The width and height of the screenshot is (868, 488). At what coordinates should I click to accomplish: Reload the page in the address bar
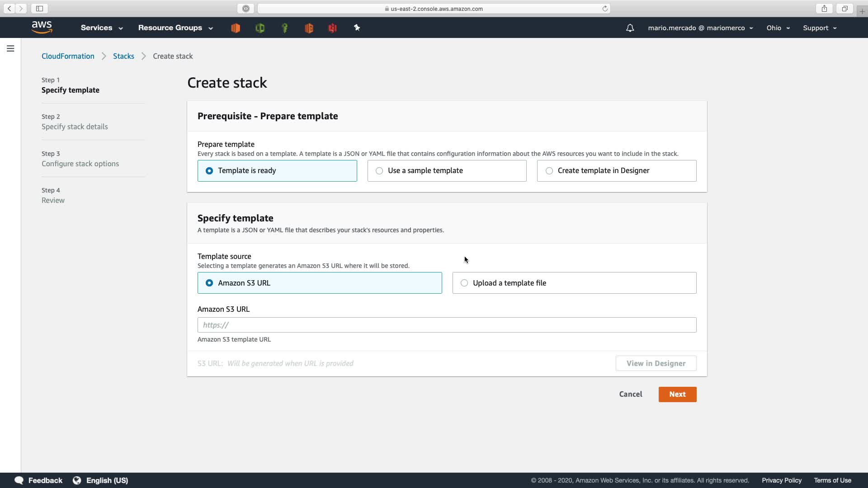(605, 9)
